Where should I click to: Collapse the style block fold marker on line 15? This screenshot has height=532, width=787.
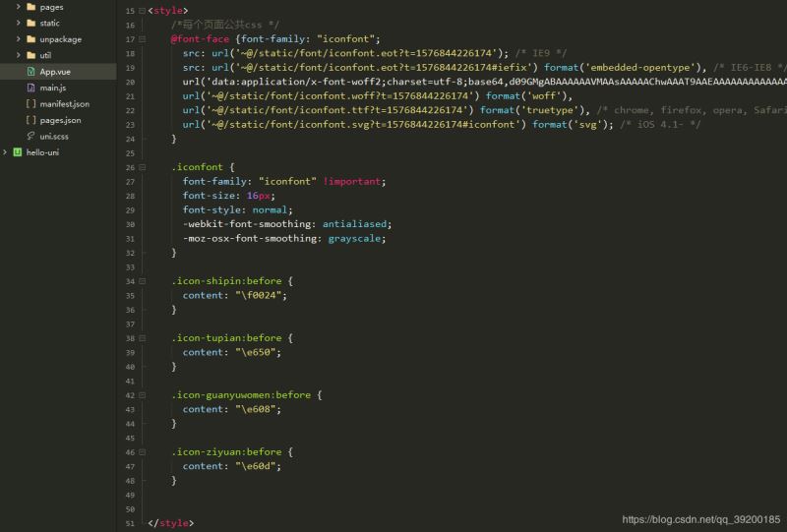[142, 11]
